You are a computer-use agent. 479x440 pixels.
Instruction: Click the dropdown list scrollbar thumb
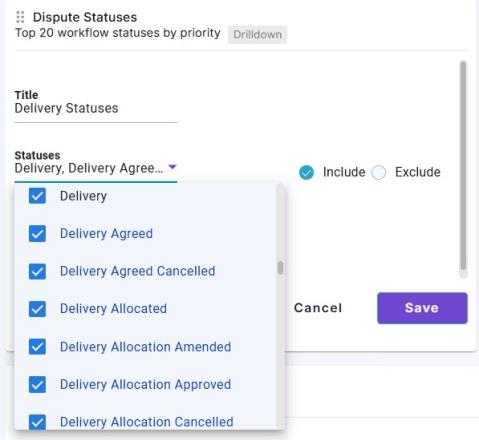280,268
